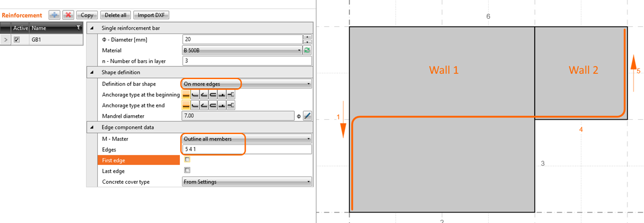Select sixth anchorage type at the beginning
This screenshot has width=644, height=223.
coord(231,95)
